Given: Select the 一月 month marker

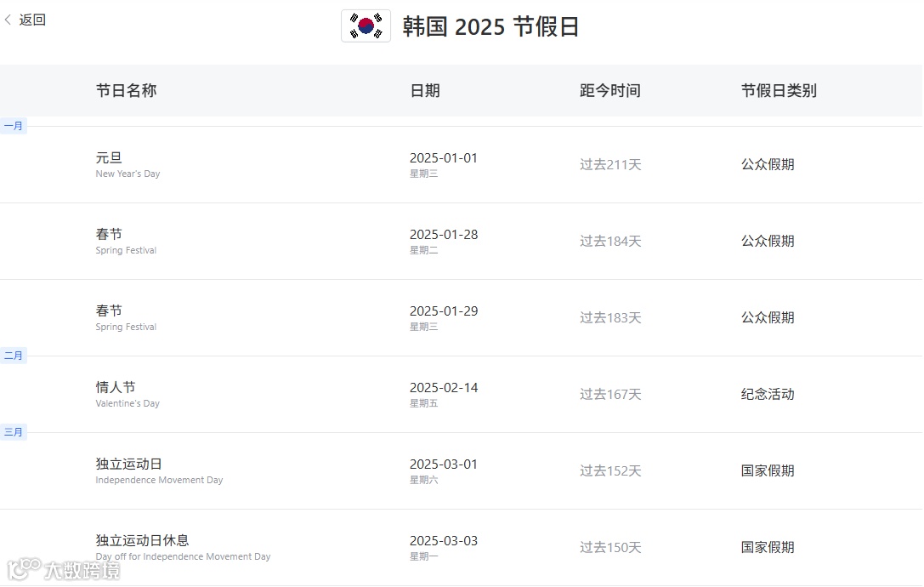Looking at the screenshot, I should coord(13,126).
